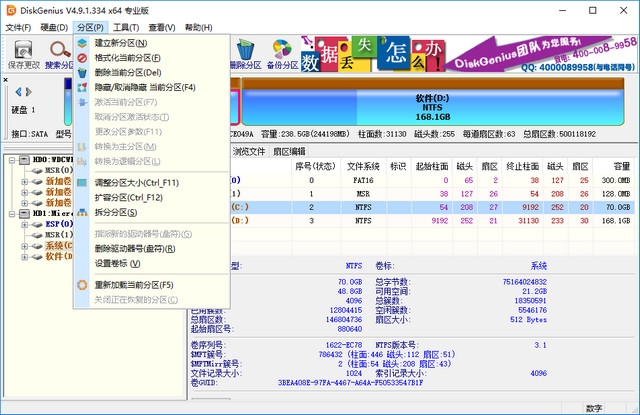This screenshot has width=640, height=415.
Task: Choose 拆分分区 (Split Partition) menu entry
Action: click(116, 212)
